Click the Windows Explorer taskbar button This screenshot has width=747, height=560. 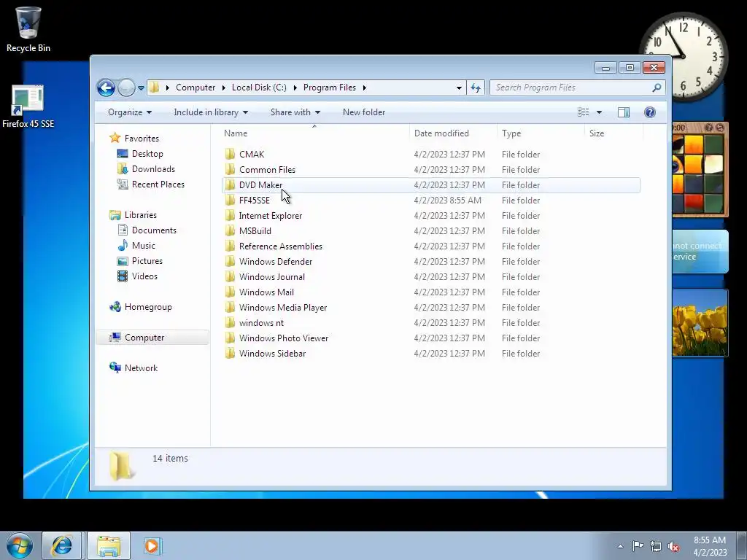coord(109,545)
